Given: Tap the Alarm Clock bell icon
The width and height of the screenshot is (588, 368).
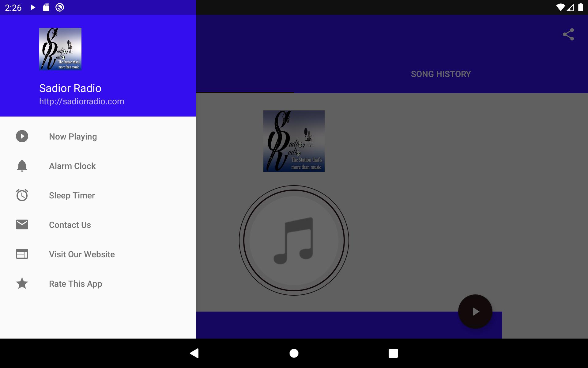Looking at the screenshot, I should 22,166.
